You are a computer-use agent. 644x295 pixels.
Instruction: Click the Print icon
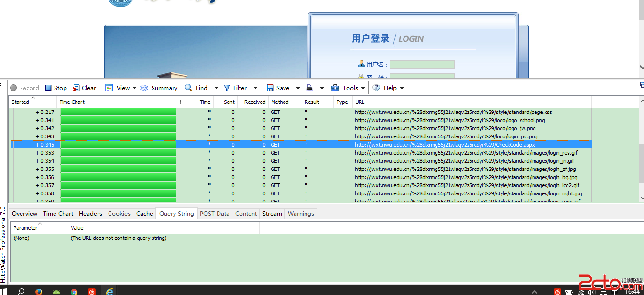pos(310,88)
